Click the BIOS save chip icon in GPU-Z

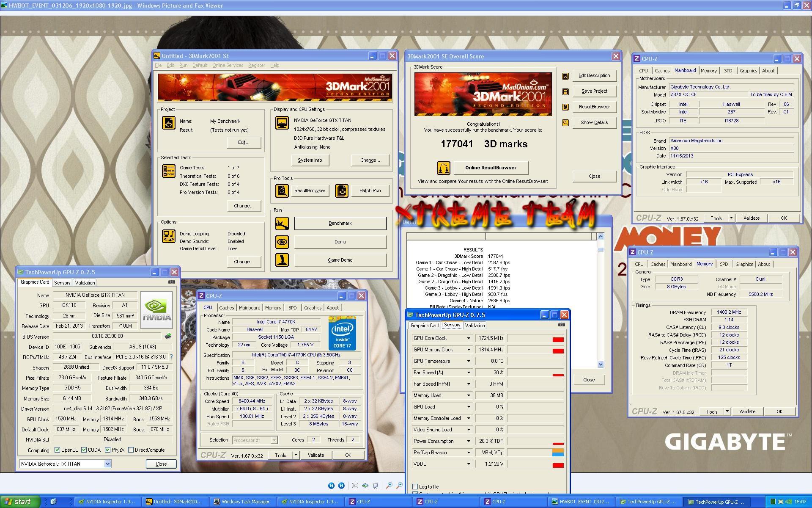click(168, 336)
